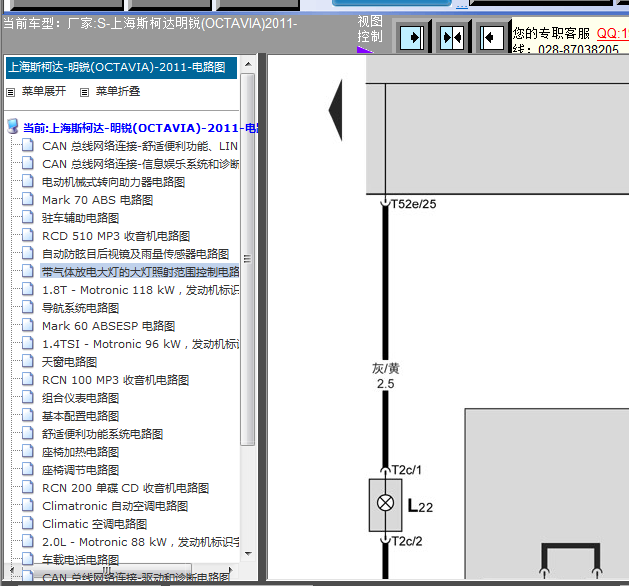629x586 pixels.
Task: Click the expand-right view control icon
Action: [413, 38]
